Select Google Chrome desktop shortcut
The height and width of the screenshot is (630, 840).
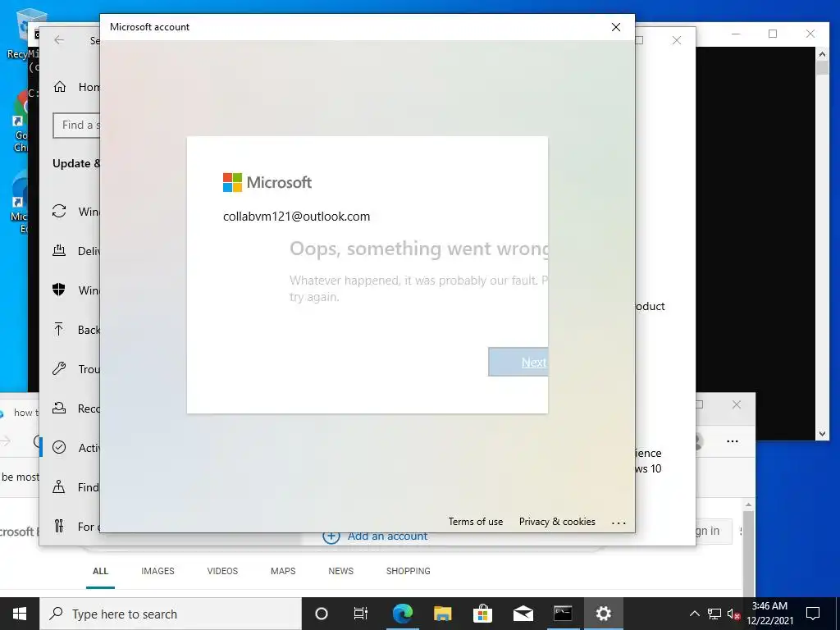[x=21, y=121]
